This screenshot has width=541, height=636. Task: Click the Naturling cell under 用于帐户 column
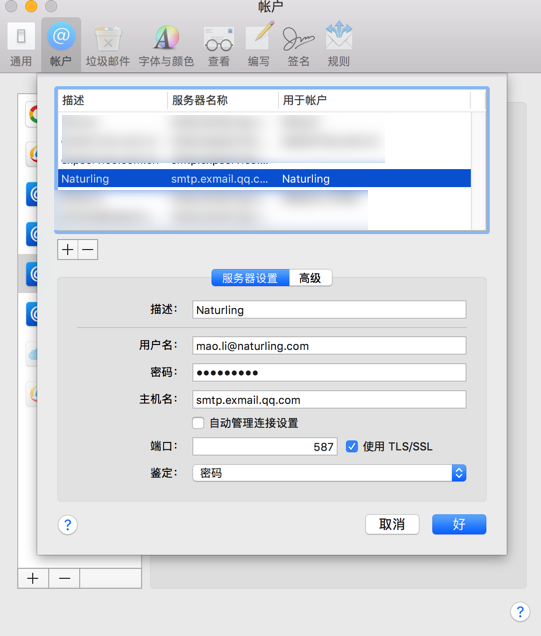coord(306,179)
